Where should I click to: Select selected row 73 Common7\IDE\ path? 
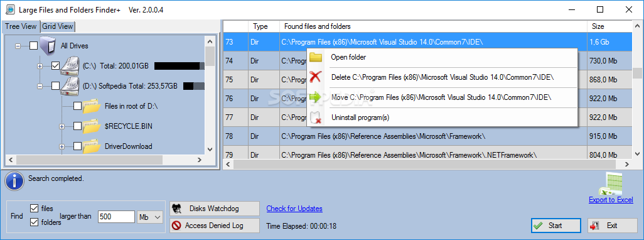(433, 42)
